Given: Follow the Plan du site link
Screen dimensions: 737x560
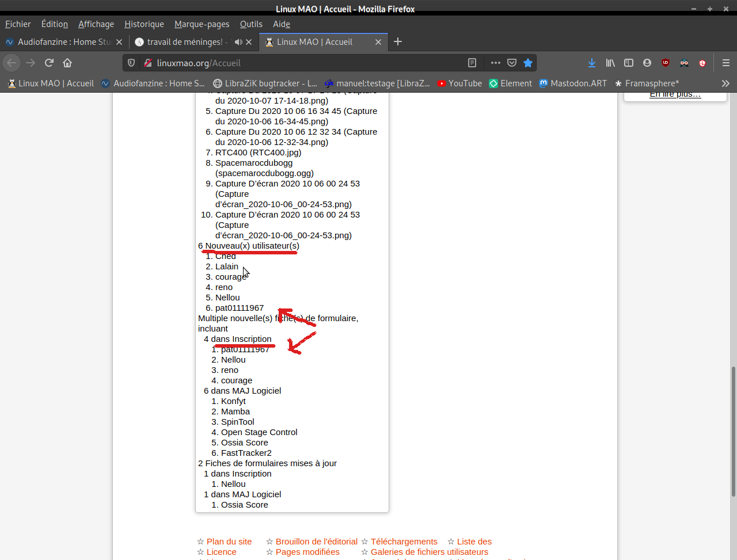Looking at the screenshot, I should tap(229, 542).
